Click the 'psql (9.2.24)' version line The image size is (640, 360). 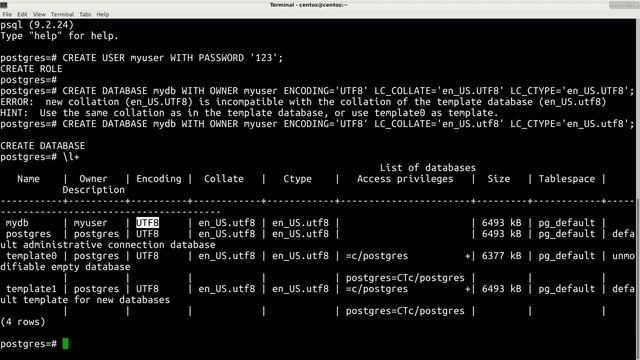(x=37, y=25)
